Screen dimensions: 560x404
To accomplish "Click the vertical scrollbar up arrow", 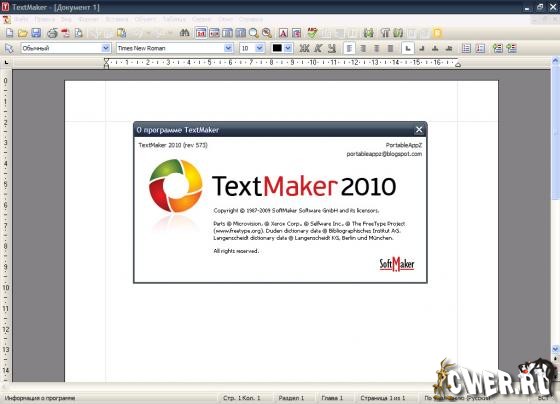I will point(555,61).
